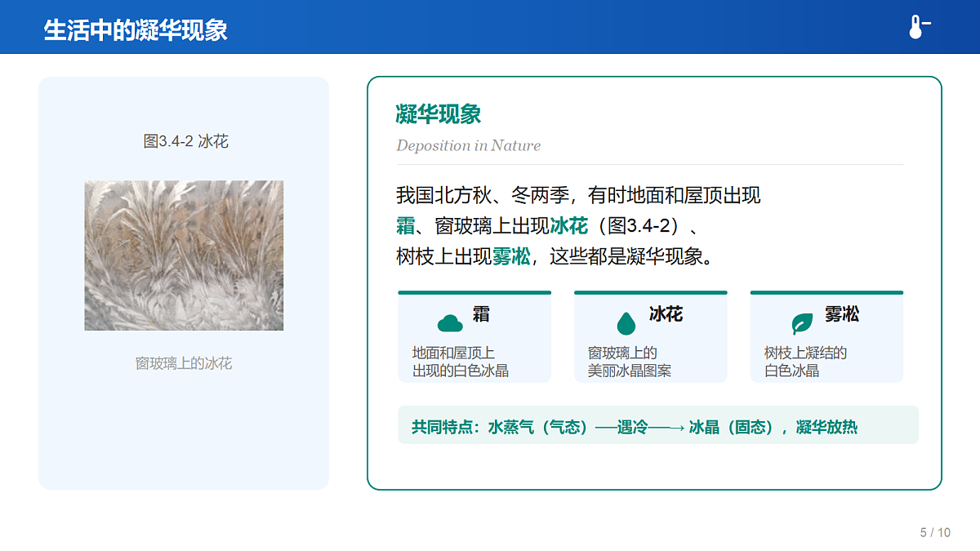Click the cloud icon beside 霜
980x551 pixels.
click(x=450, y=323)
